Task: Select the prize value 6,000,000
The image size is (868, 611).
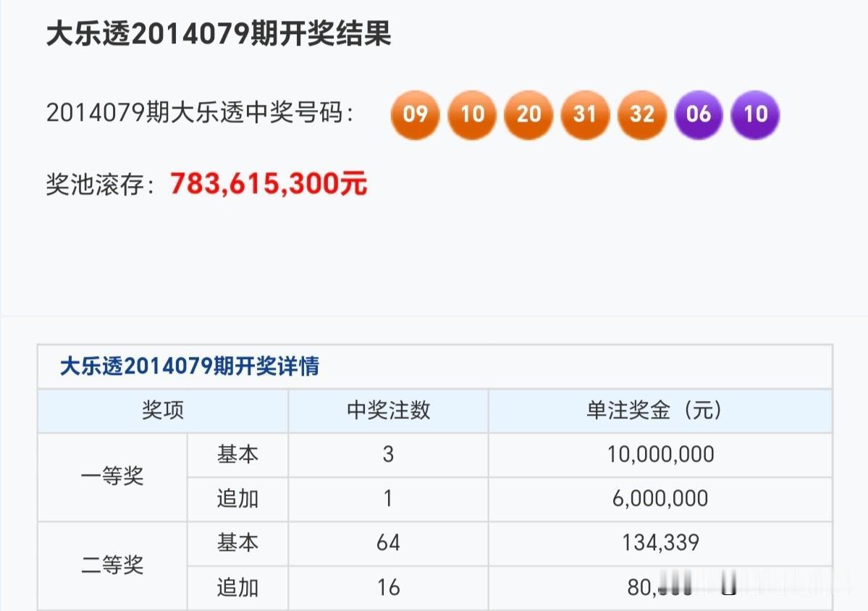Action: (660, 500)
